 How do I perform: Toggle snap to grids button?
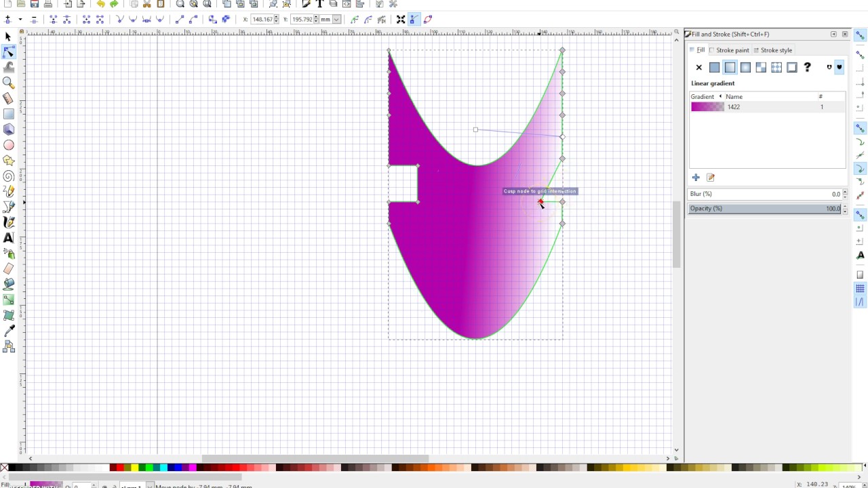tap(860, 289)
